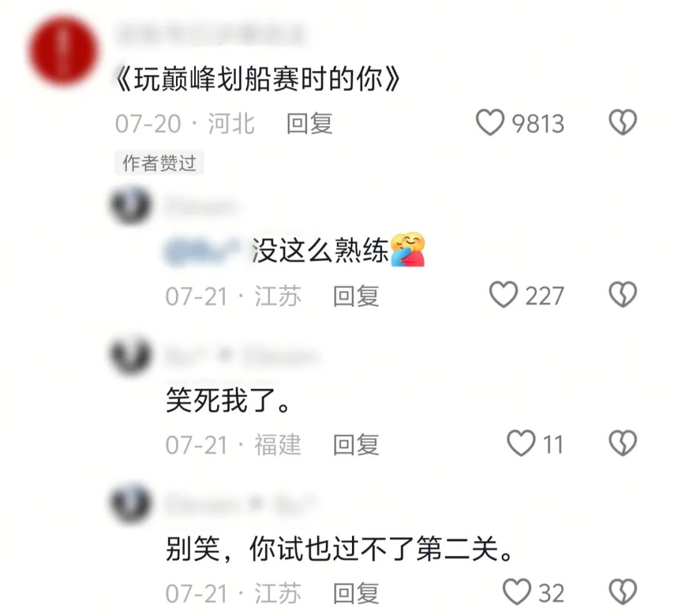Open avatar of 笑死我了 commenter
The height and width of the screenshot is (616, 674).
click(x=130, y=355)
